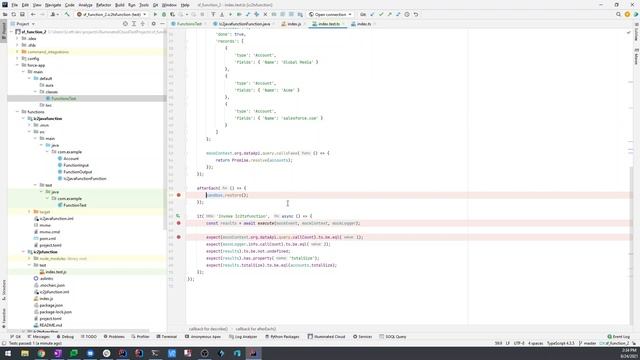This screenshot has width=640, height=360.
Task: Expand the config folder
Action: (17, 59)
